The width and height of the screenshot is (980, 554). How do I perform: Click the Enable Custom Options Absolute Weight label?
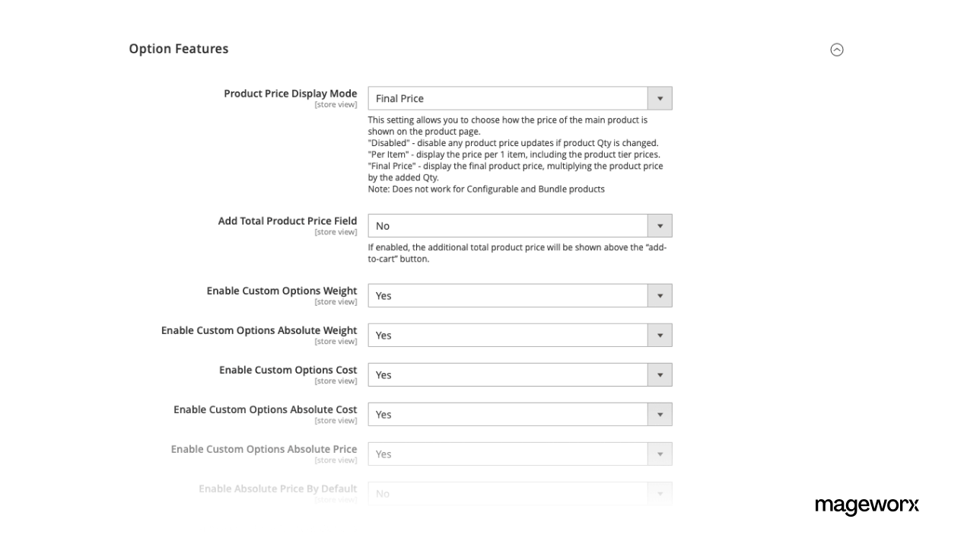259,330
